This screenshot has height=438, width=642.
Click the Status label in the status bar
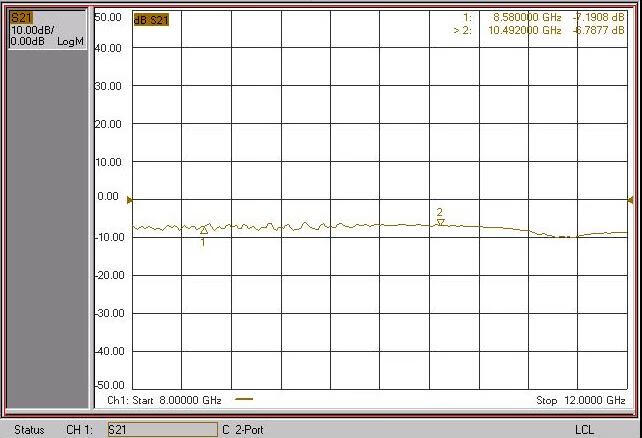(29, 430)
